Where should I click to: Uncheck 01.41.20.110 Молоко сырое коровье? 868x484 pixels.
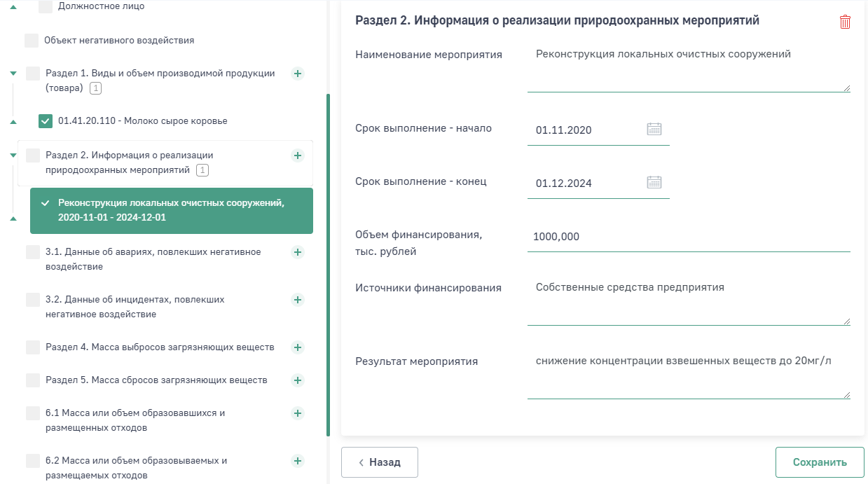[x=46, y=121]
